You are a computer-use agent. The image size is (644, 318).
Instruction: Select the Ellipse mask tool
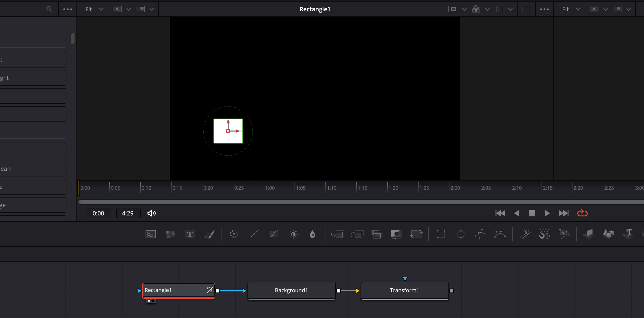pos(460,234)
